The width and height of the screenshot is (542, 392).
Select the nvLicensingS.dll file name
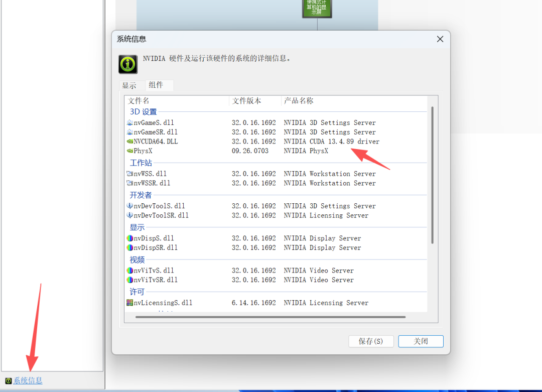(x=163, y=303)
